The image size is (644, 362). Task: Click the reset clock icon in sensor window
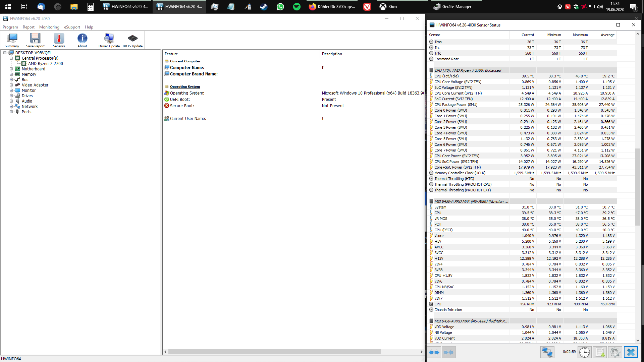(x=585, y=352)
